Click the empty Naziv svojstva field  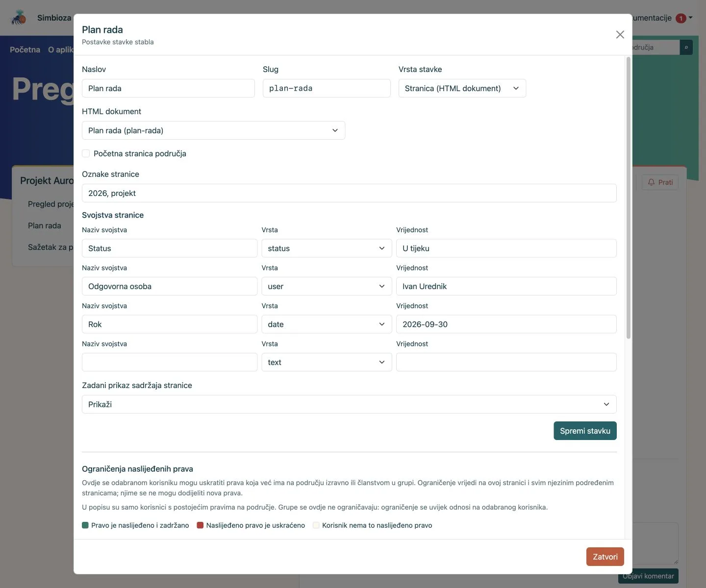(x=170, y=362)
